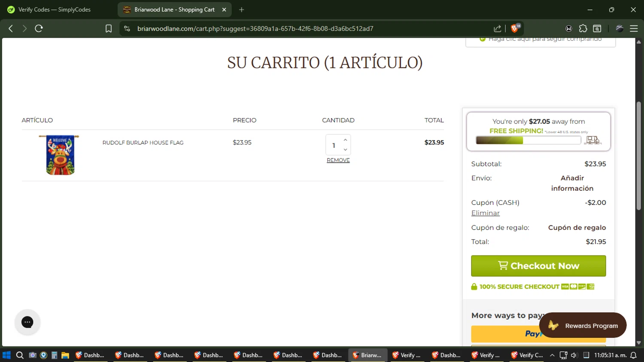
Task: Show hidden system tray icons
Action: tap(552, 355)
